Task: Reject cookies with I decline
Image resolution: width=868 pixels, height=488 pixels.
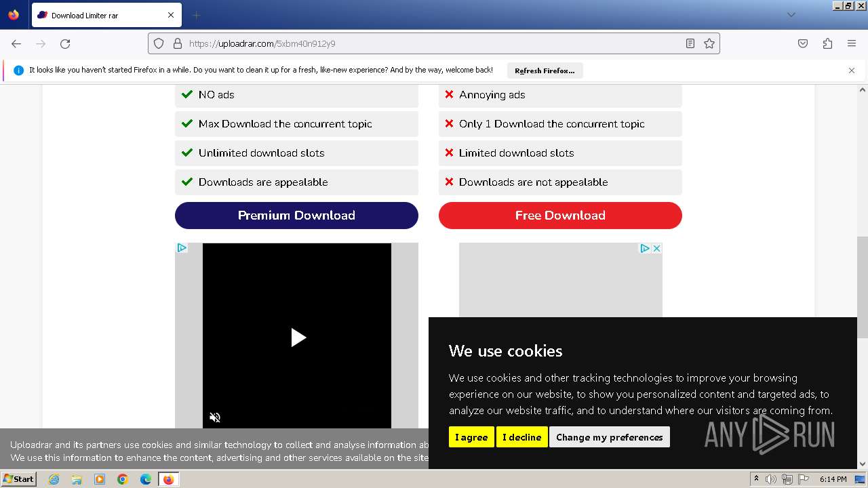Action: [x=521, y=437]
